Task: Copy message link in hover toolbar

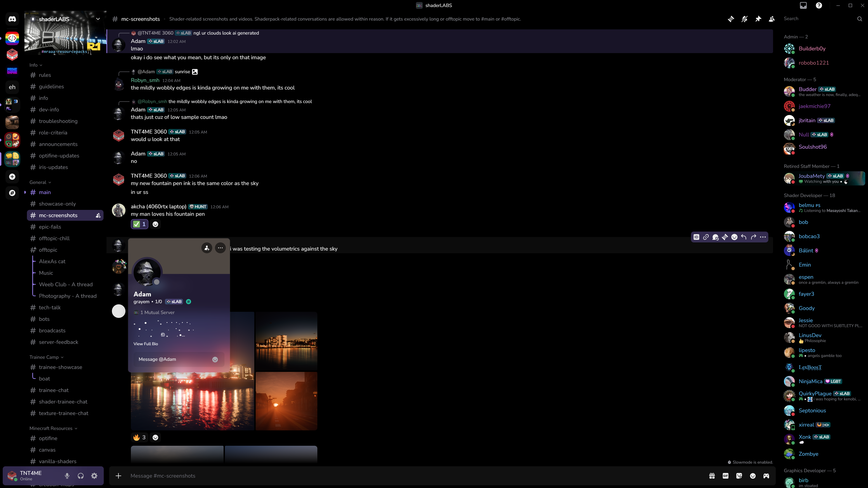Action: coord(706,237)
